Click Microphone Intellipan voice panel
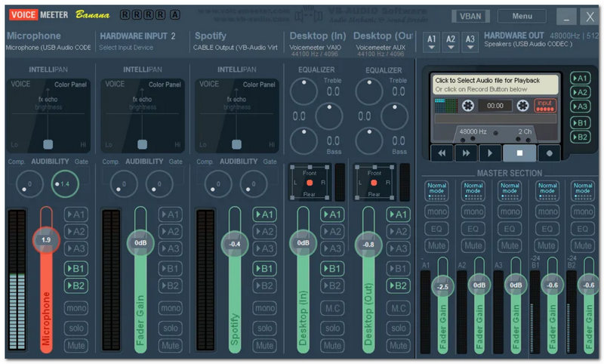Image resolution: width=604 pixels, height=364 pixels. coord(48,116)
